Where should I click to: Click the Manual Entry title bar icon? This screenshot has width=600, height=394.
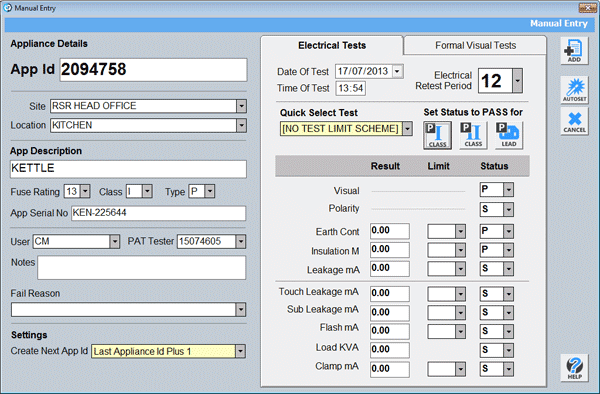click(8, 8)
